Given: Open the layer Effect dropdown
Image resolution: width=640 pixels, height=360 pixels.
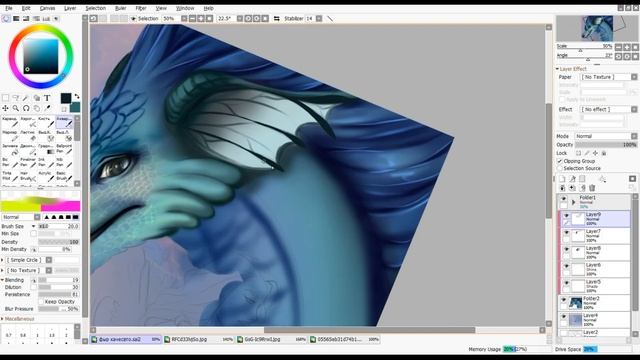Looking at the screenshot, I should pos(609,109).
